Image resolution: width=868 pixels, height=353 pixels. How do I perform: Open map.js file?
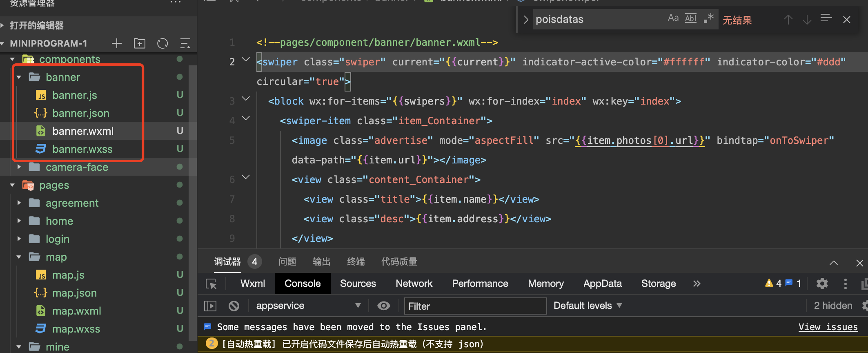click(69, 275)
